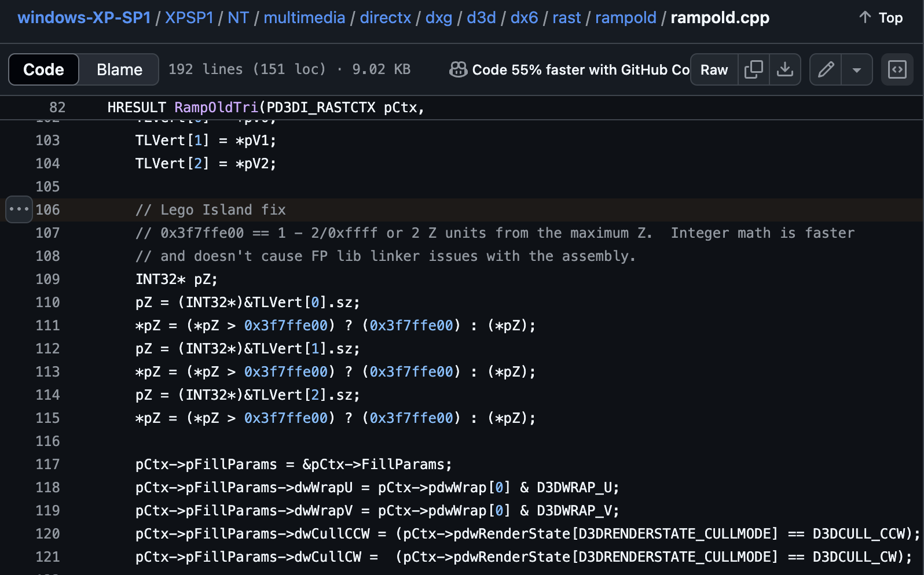The height and width of the screenshot is (575, 924).
Task: Open the windows-XP-SP1 repository link
Action: (84, 17)
